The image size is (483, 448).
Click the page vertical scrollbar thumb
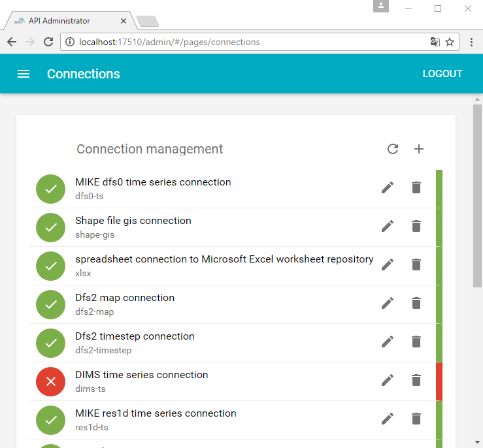click(477, 196)
